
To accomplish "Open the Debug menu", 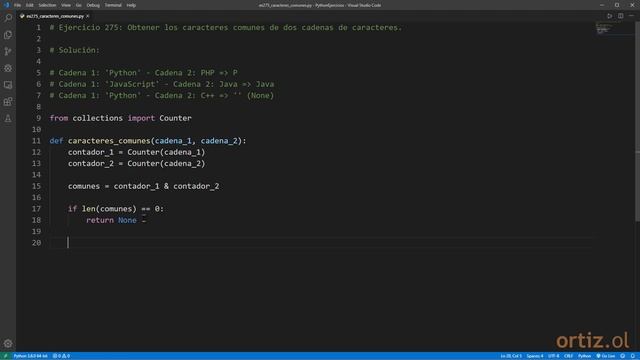I will 93,5.
